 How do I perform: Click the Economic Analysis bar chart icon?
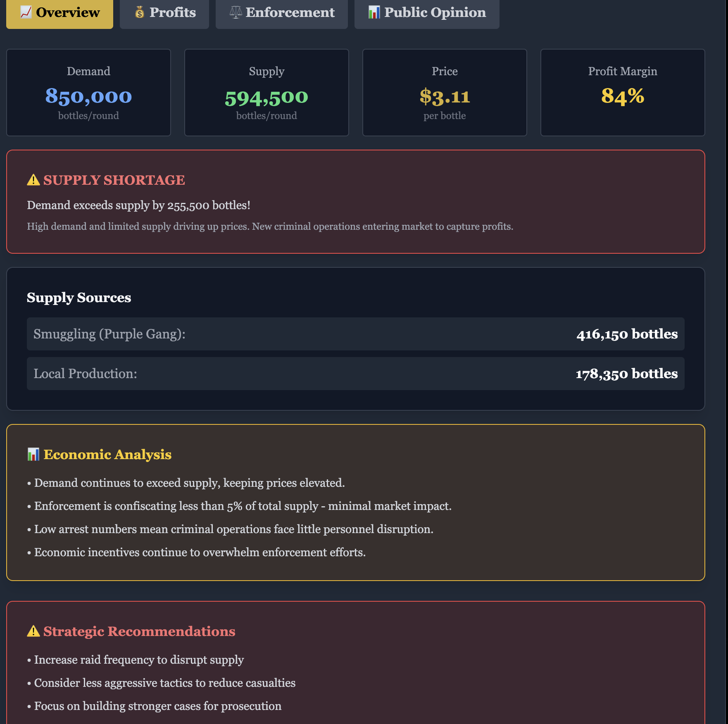pyautogui.click(x=33, y=455)
